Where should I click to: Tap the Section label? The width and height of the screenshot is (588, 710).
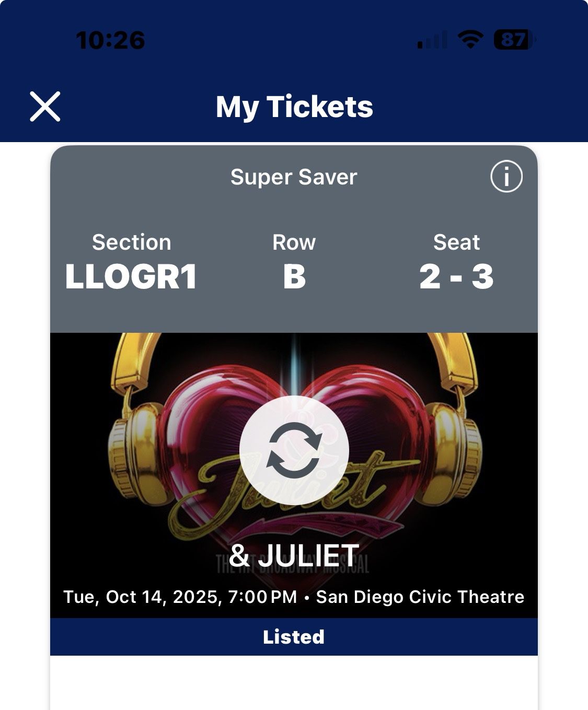[x=131, y=242]
